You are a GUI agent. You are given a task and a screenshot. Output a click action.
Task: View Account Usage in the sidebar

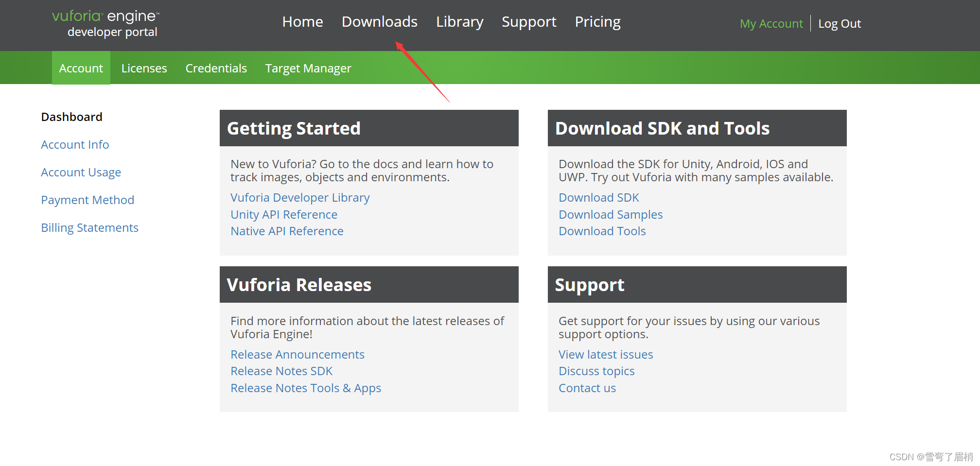[81, 173]
